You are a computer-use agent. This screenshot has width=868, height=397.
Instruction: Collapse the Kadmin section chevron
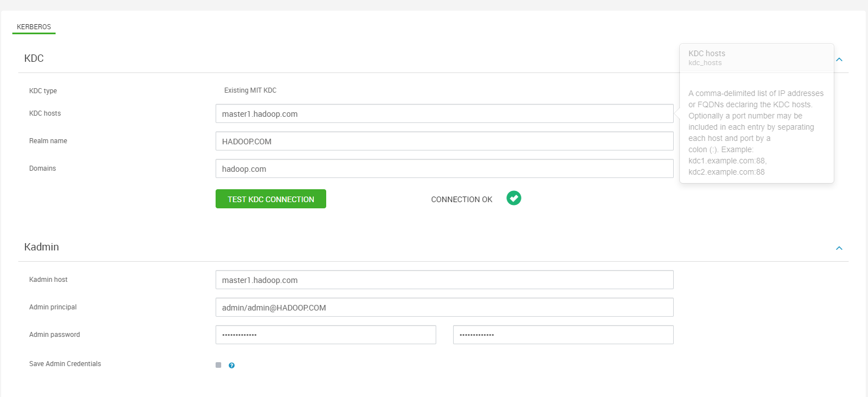839,248
